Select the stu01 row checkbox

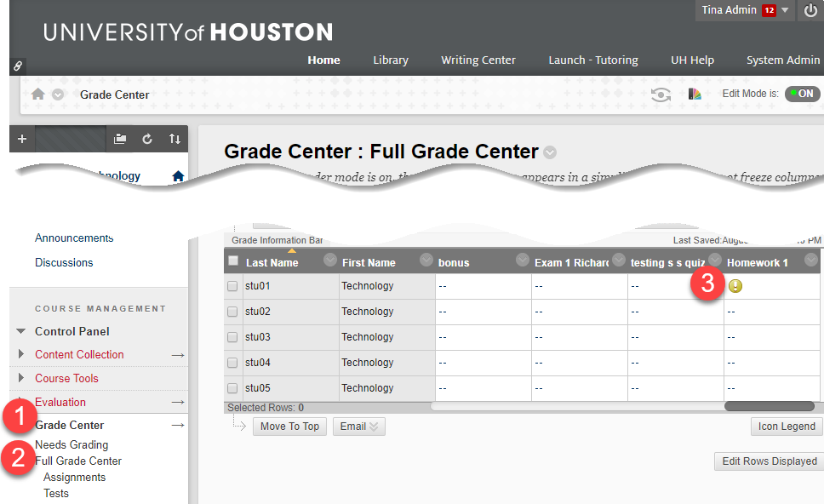point(232,286)
